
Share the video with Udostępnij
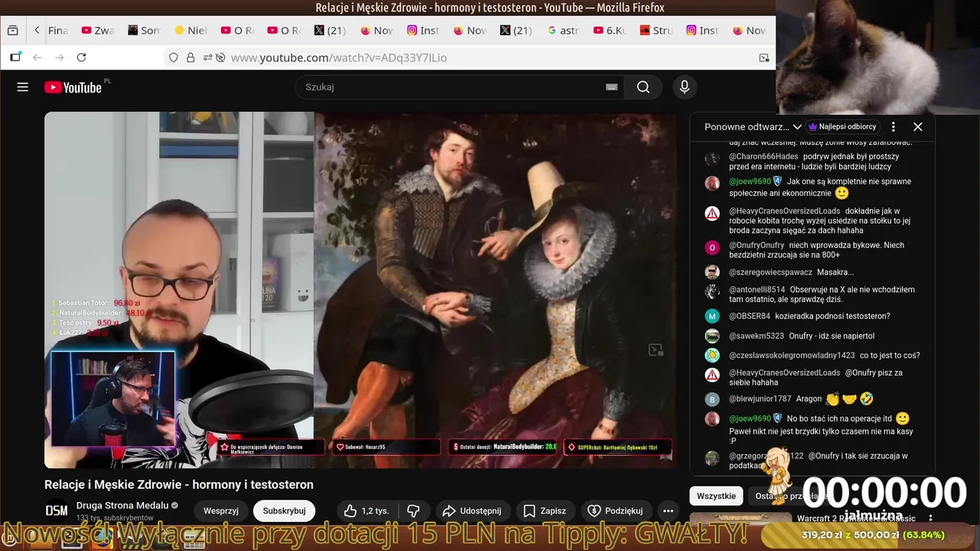tap(473, 510)
